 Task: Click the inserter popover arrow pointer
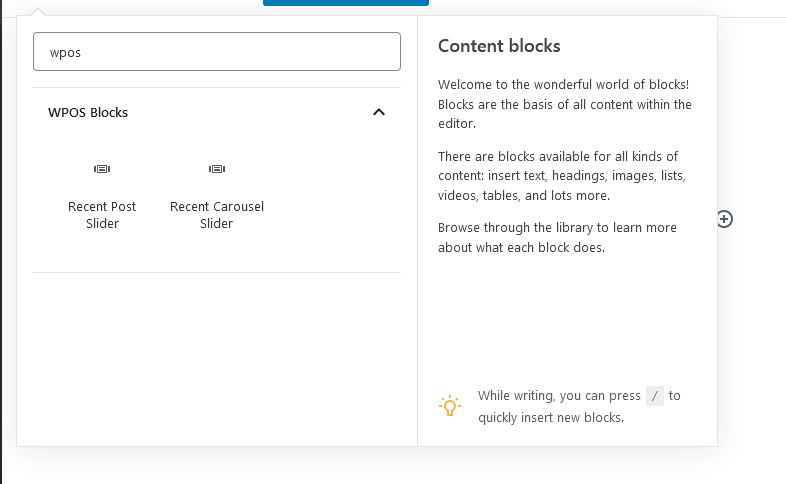coord(39,11)
